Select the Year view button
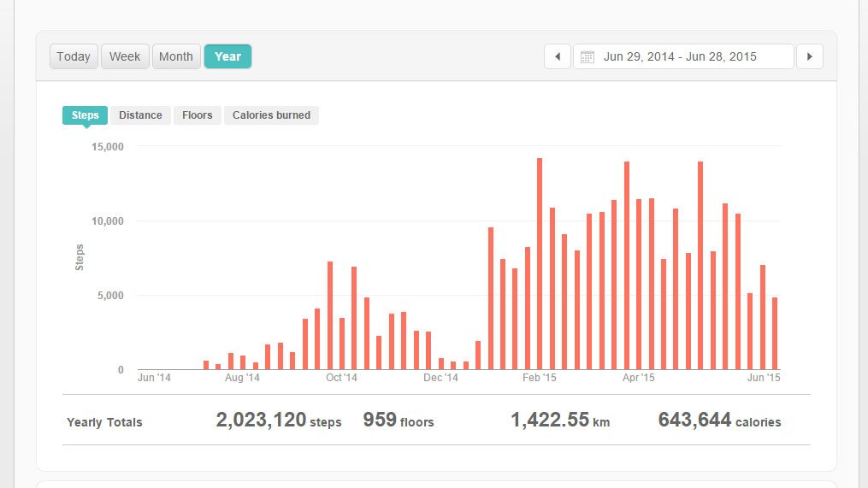 (227, 56)
